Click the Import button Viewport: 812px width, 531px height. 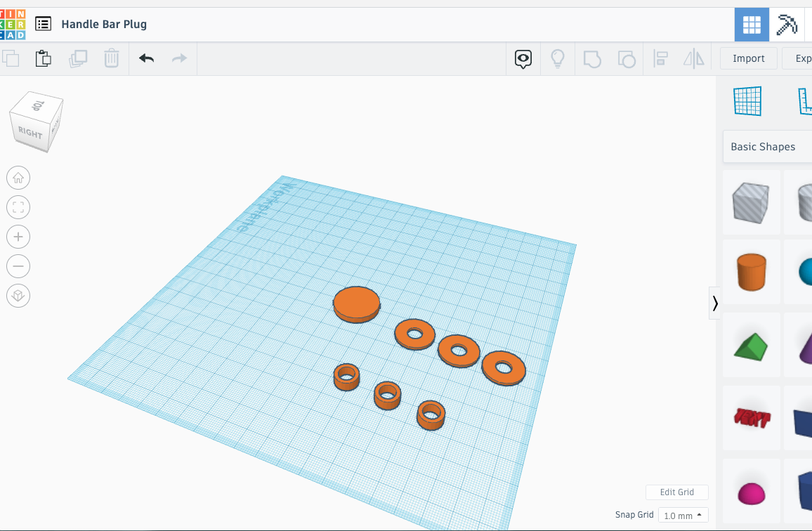click(748, 58)
